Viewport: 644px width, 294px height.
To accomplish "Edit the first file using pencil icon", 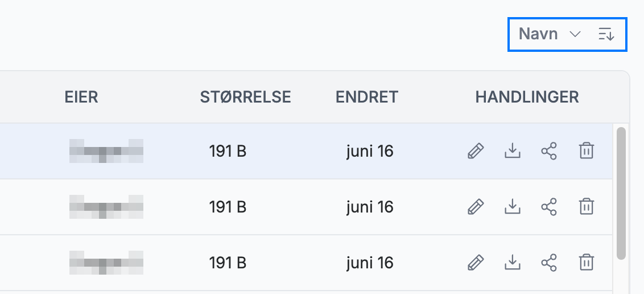I will pyautogui.click(x=476, y=151).
